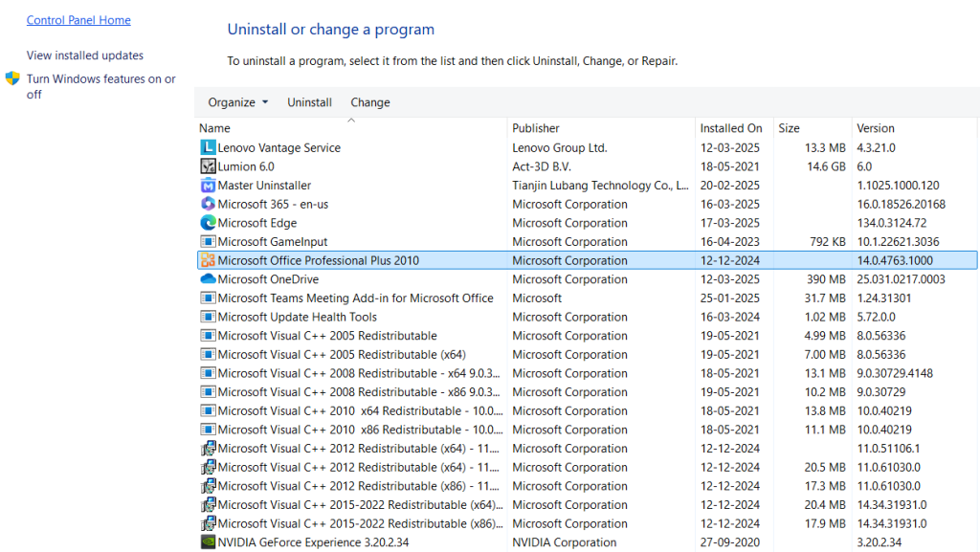Click the Visual C++ 2005 Redistributable 4.99 MB icon

pos(208,336)
